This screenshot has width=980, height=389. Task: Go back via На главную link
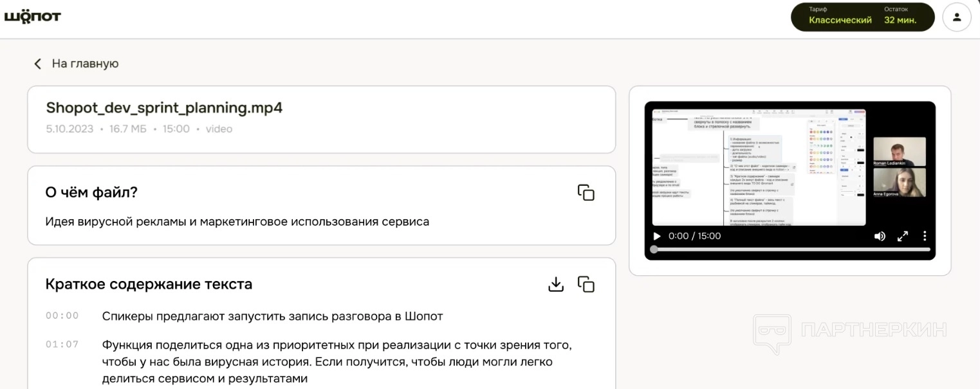coord(77,64)
